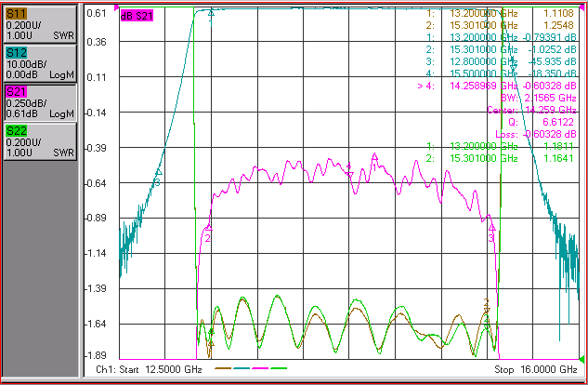Viewport: 588px width, 385px height.
Task: Activate the S21 trace panel
Action: [x=40, y=102]
